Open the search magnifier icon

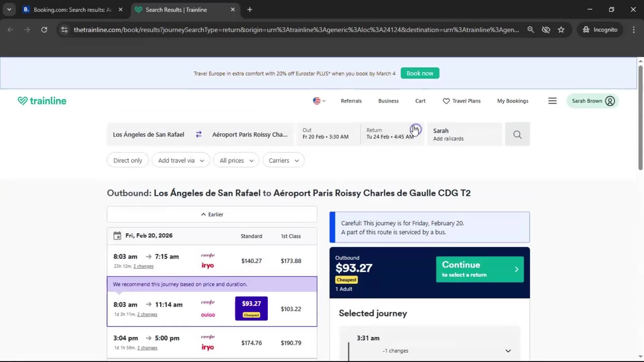(517, 134)
